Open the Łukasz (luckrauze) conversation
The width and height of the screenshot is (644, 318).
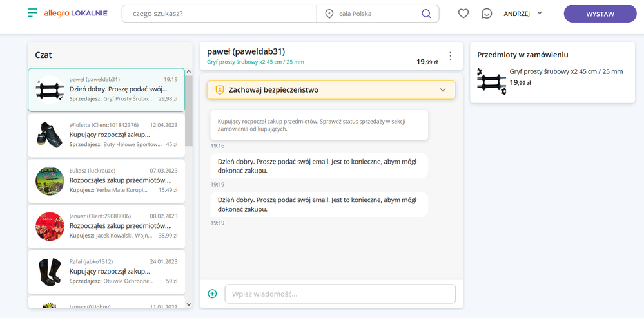(106, 181)
